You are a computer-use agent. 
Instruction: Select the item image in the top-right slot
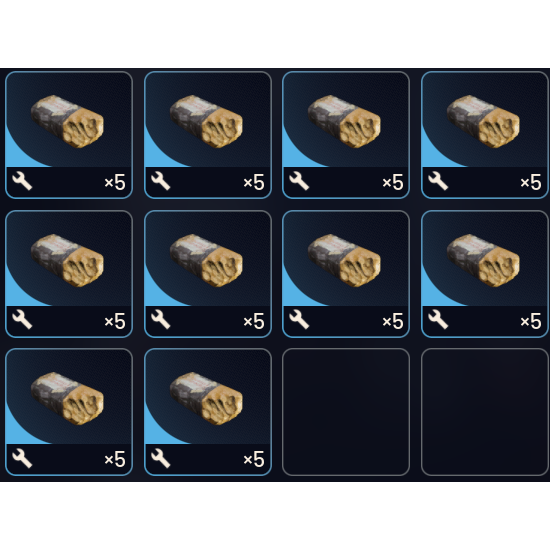[x=483, y=121]
